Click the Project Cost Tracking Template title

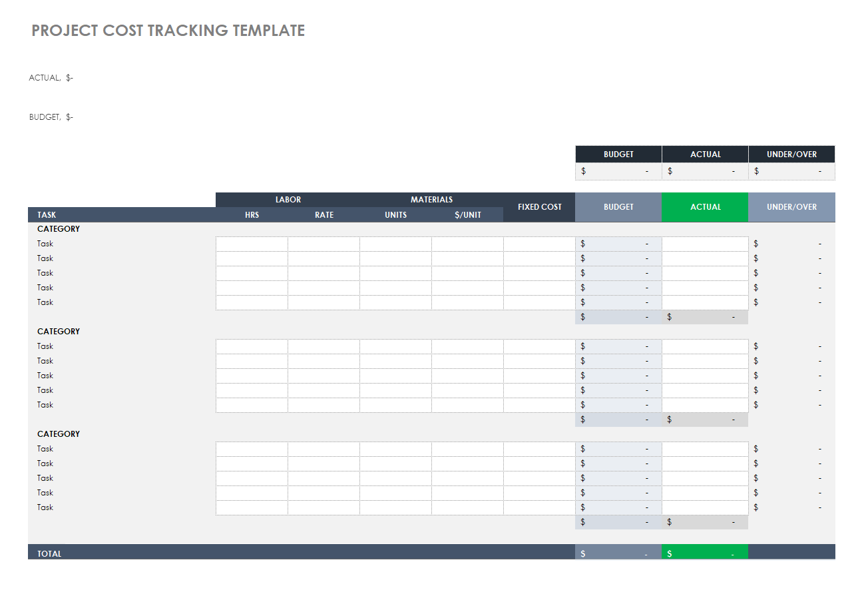click(x=168, y=31)
